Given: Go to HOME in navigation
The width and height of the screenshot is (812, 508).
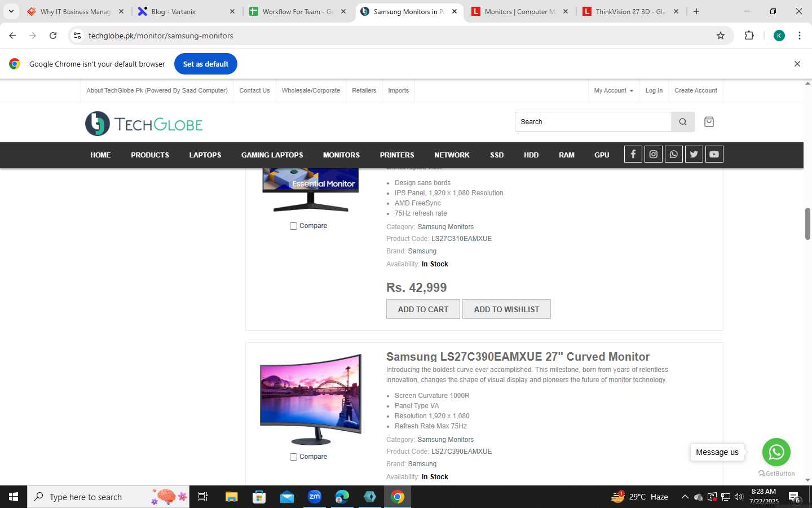Looking at the screenshot, I should click(x=100, y=155).
